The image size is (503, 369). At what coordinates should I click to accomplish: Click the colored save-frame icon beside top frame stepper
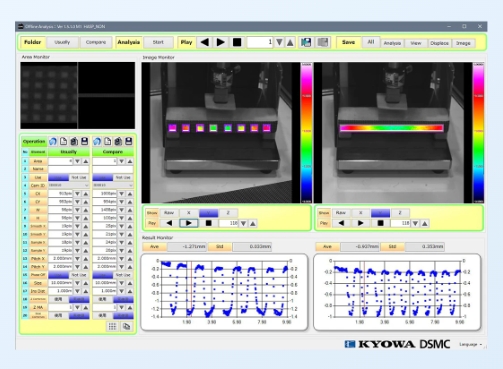tap(306, 42)
